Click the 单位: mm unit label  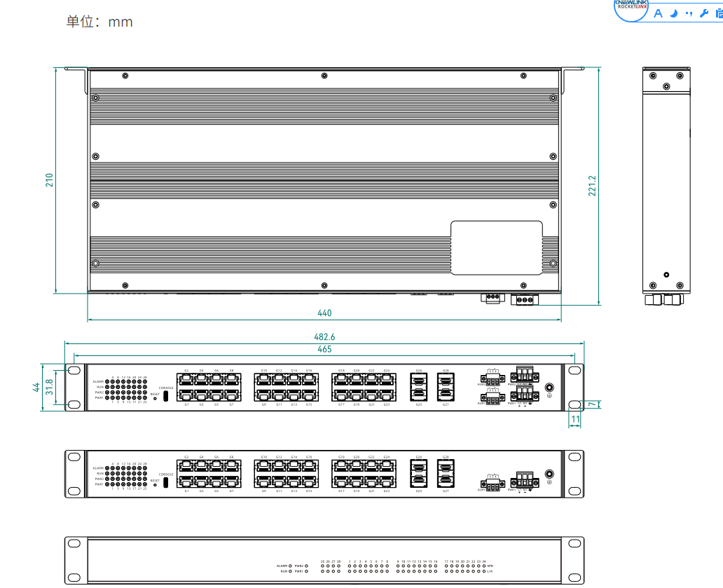point(99,22)
